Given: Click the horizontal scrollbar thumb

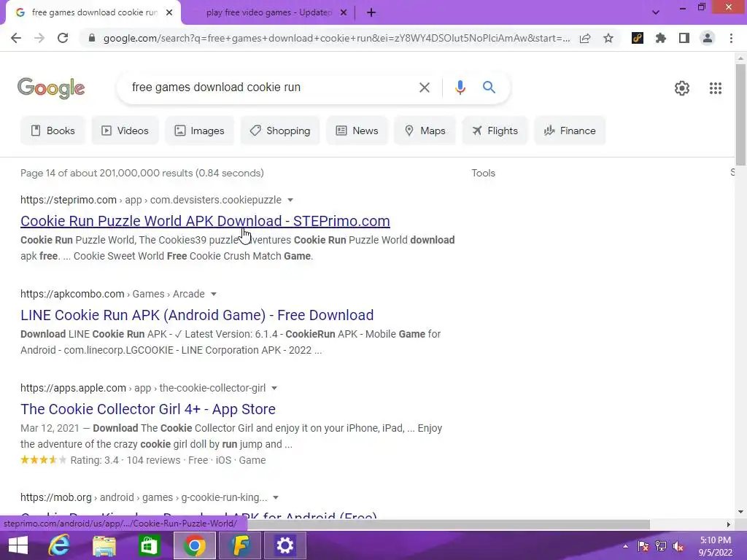Looking at the screenshot, I should click(447, 524).
